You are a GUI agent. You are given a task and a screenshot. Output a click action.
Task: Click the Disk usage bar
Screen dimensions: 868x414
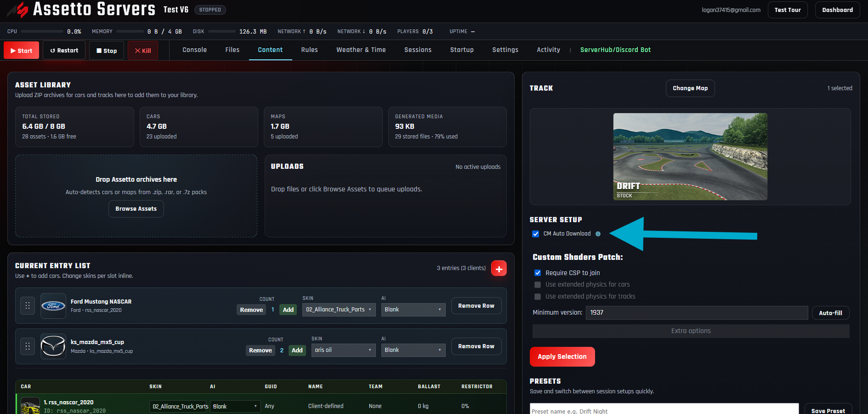click(222, 31)
